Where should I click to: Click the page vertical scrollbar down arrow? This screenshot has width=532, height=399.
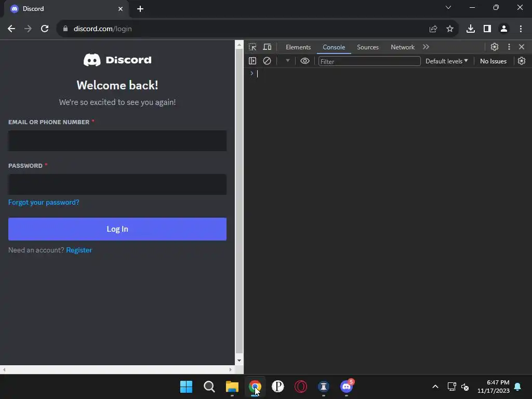239,361
